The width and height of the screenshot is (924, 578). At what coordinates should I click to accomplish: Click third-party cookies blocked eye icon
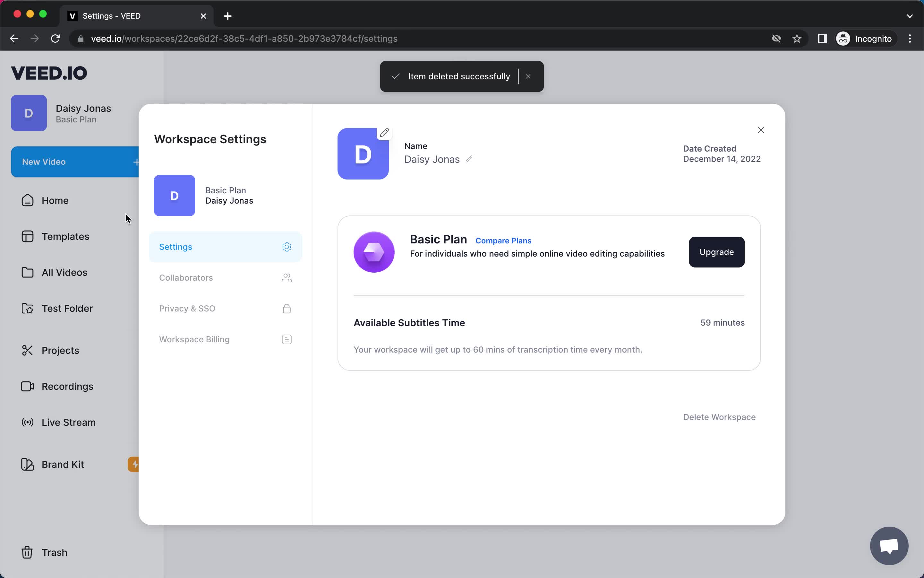coord(776,39)
